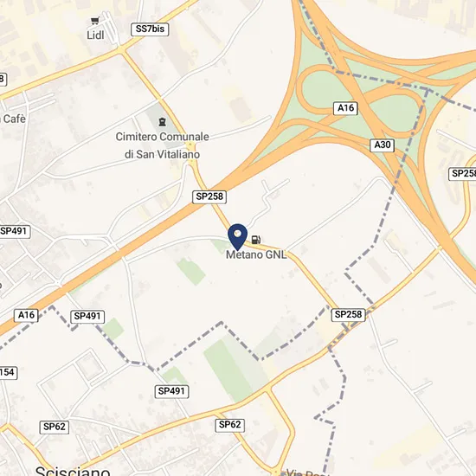This screenshot has width=476, height=476.
Task: Click the Lidl store label
Action: pos(95,35)
